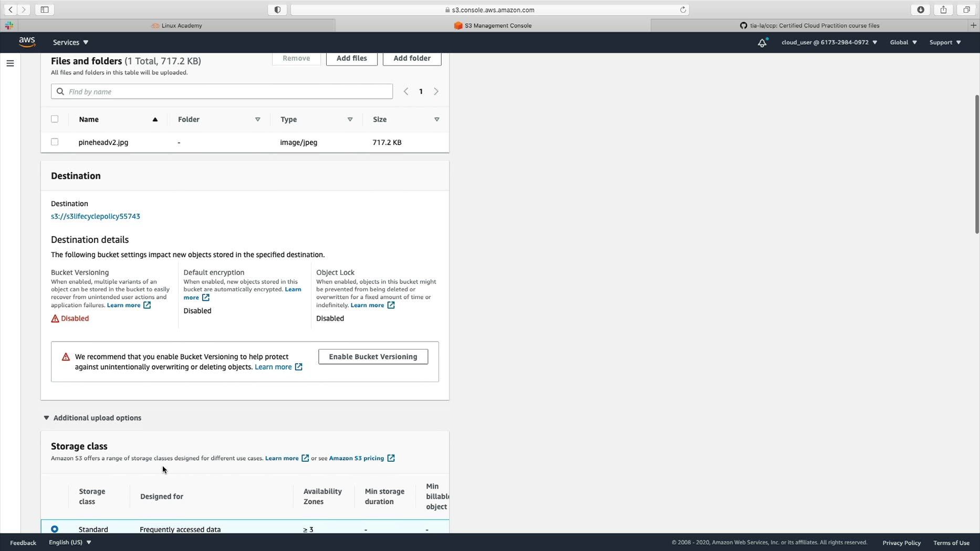This screenshot has width=980, height=551.
Task: Click the Remove button
Action: 296,58
